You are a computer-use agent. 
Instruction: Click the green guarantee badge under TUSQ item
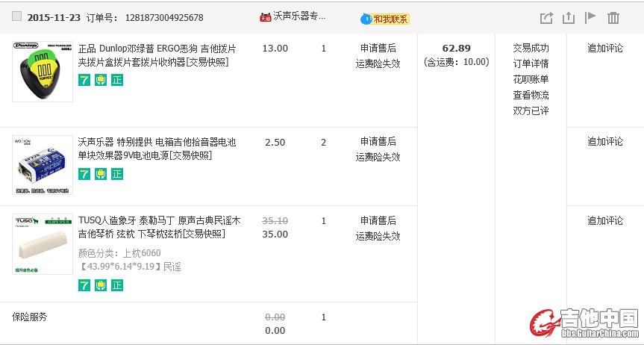tap(101, 285)
